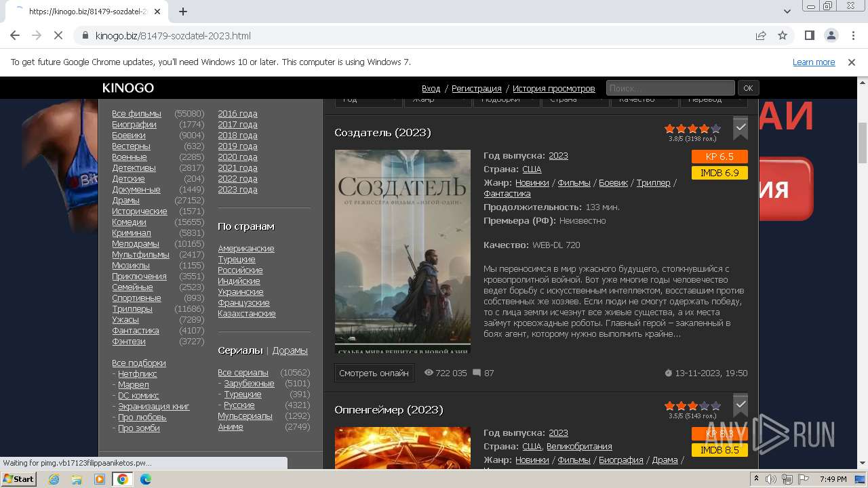The width and height of the screenshot is (868, 488).
Task: Open the Chrome profile avatar menu
Action: coord(831,36)
